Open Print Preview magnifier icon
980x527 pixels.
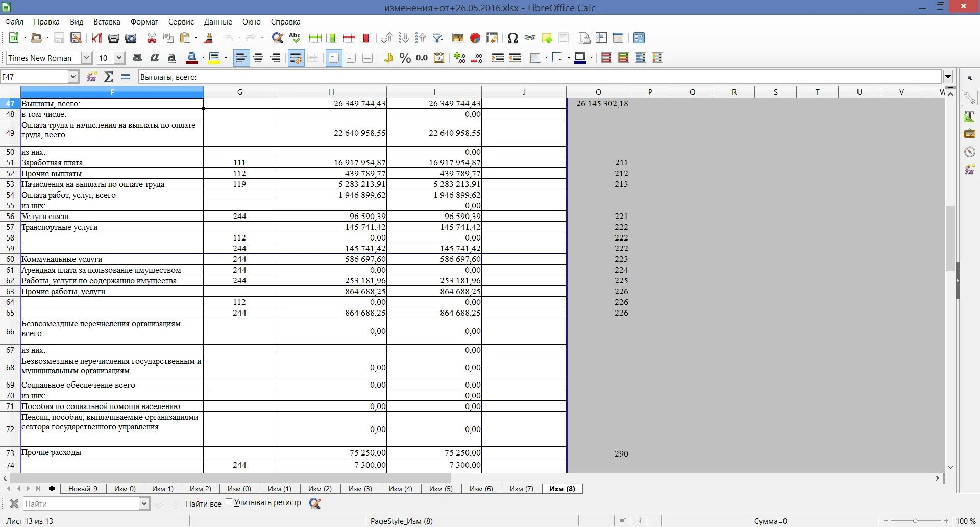point(131,38)
